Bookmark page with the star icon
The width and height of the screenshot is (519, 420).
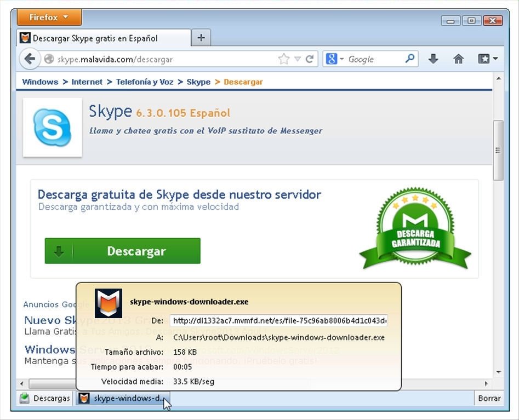point(284,59)
